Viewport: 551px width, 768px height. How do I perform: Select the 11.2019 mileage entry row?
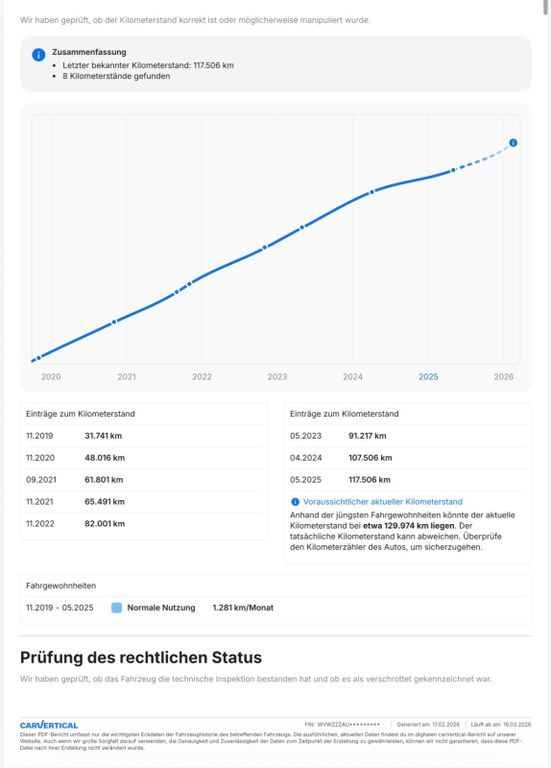[144, 436]
